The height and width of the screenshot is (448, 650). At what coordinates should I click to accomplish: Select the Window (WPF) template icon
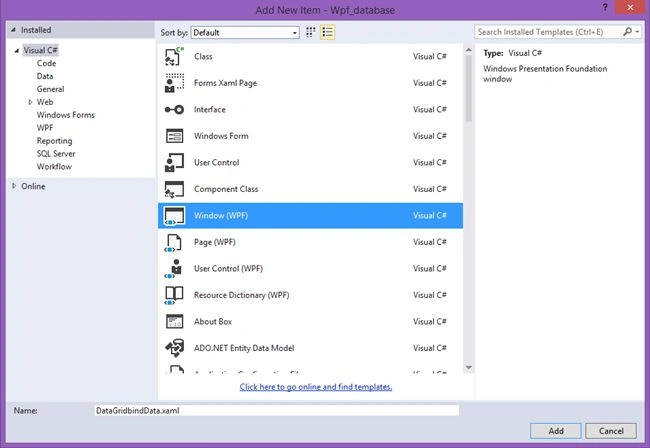pyautogui.click(x=174, y=216)
